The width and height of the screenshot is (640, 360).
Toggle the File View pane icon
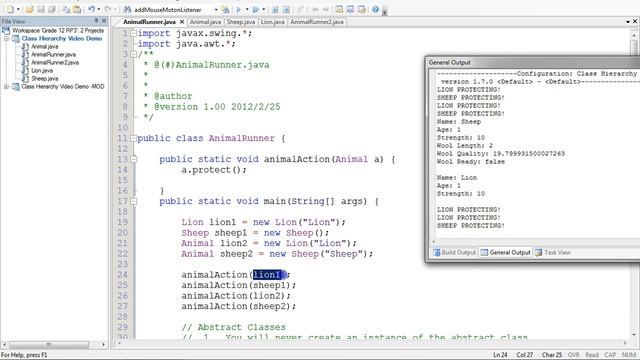click(339, 9)
